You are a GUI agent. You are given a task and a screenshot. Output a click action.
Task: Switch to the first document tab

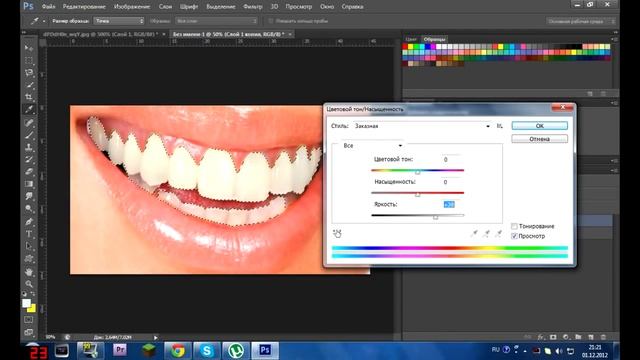[101, 34]
